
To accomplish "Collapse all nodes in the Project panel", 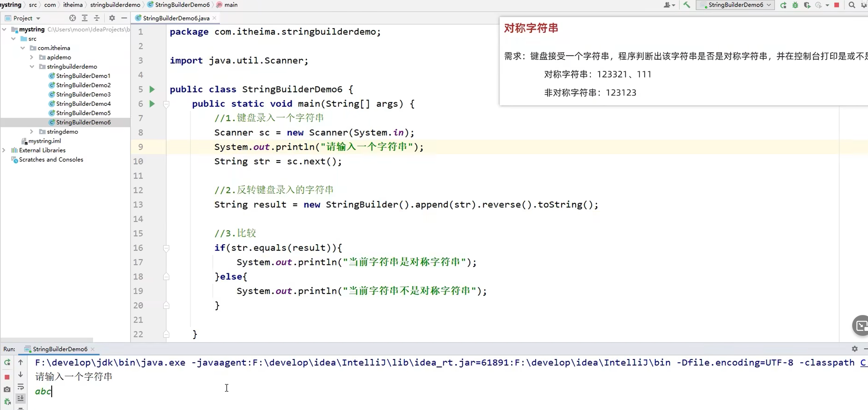I will (x=97, y=18).
